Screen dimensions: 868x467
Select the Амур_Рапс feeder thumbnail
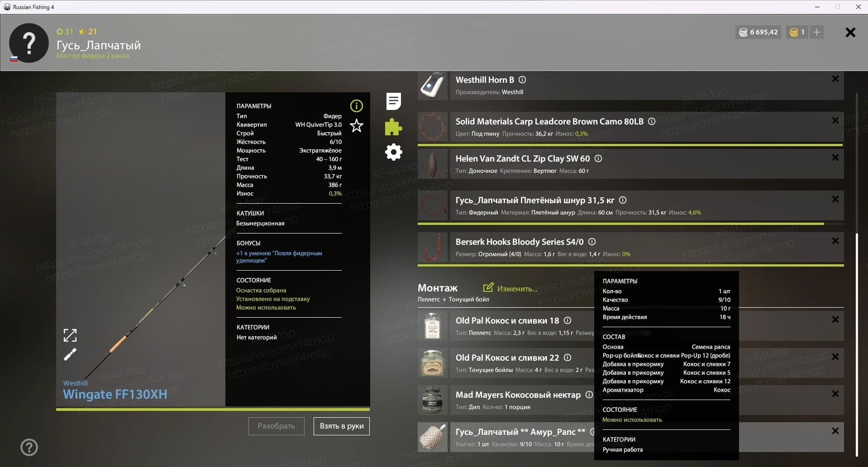[x=433, y=437]
